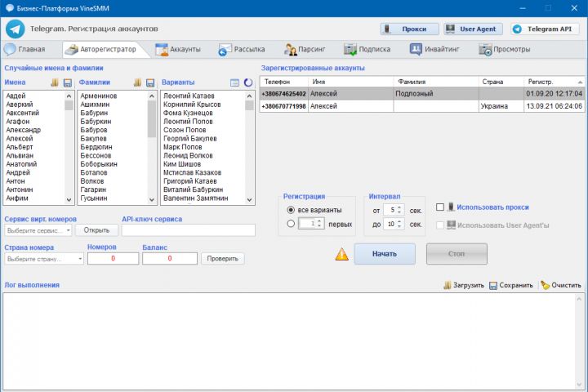
Task: Open the Парсинг tab
Action: pos(305,49)
